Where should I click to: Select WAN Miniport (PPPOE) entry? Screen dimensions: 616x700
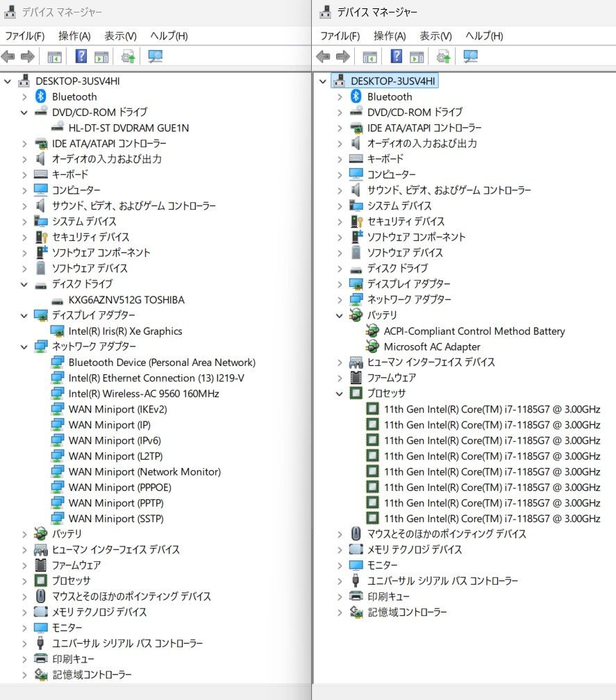[x=120, y=487]
